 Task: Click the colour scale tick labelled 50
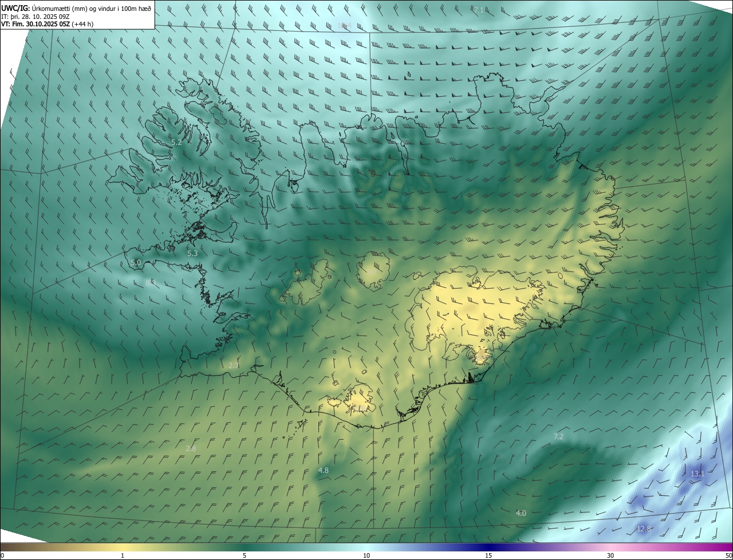click(x=728, y=555)
